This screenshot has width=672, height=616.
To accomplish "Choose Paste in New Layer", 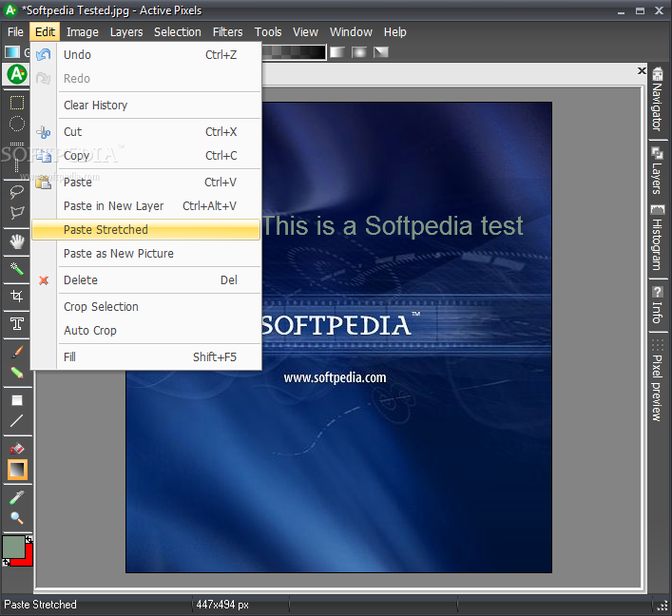I will (x=146, y=206).
